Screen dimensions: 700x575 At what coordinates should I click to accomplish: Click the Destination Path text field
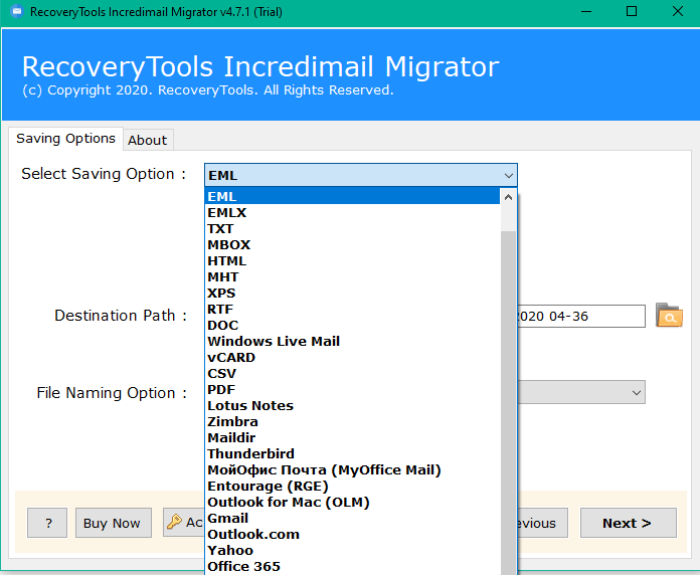(581, 316)
